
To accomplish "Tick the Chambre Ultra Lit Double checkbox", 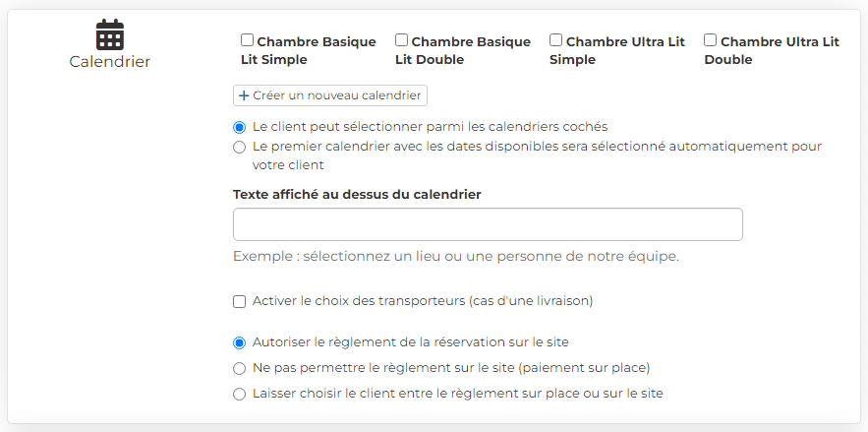I will pyautogui.click(x=711, y=40).
